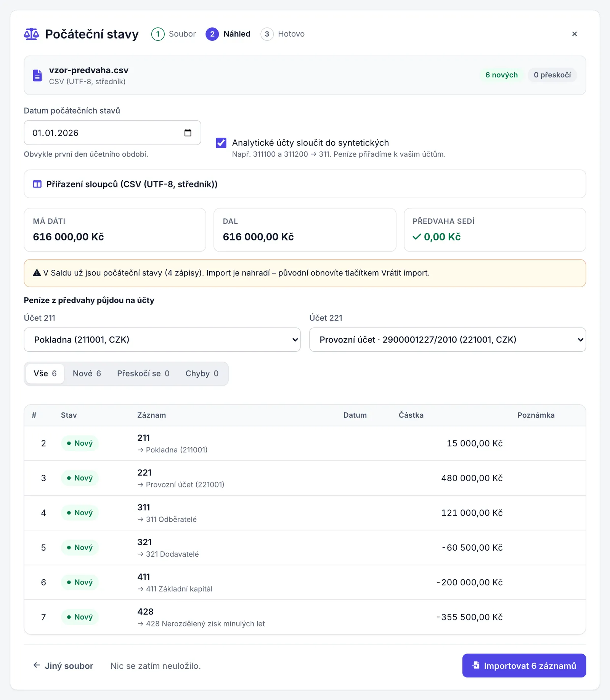Click the Stav column header
Viewport: 610px width, 700px height.
click(x=69, y=415)
